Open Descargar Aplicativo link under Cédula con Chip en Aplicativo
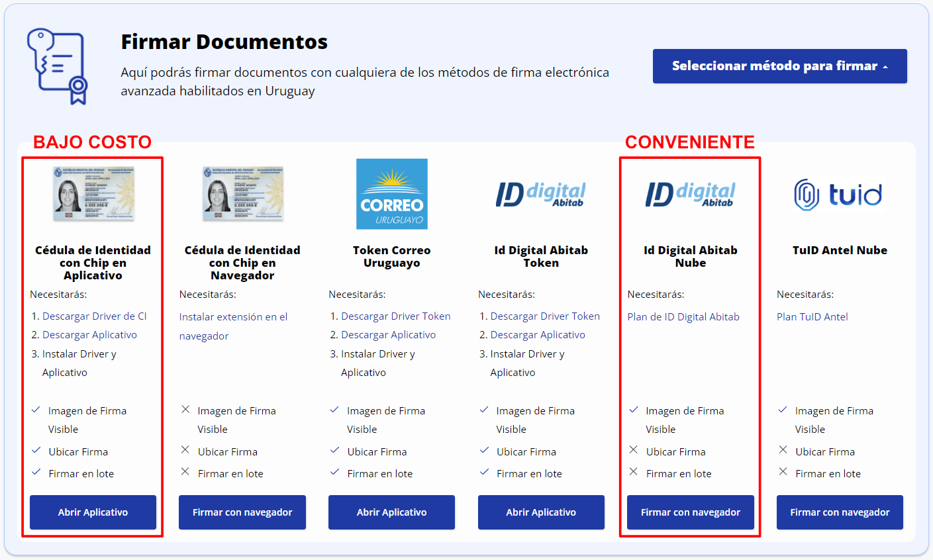This screenshot has width=933, height=560. (89, 335)
